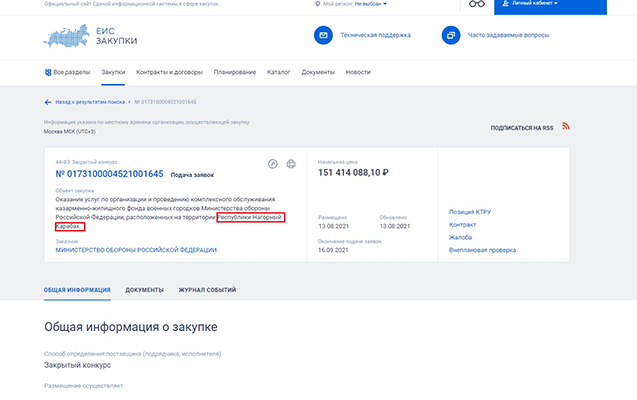Viewport: 637px width, 400px height.
Task: Click the back arrow to search results
Action: [x=48, y=102]
